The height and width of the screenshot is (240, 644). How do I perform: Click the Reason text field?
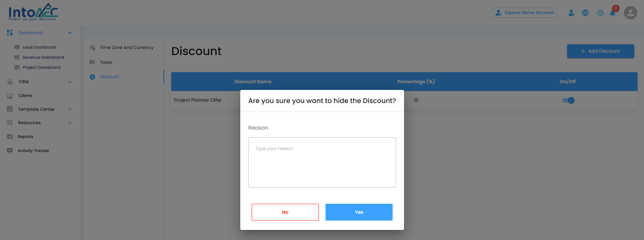322,162
